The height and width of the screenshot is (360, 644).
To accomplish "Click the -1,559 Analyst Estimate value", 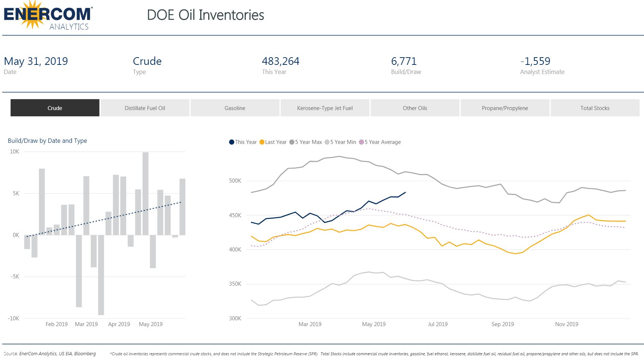I will tap(535, 61).
